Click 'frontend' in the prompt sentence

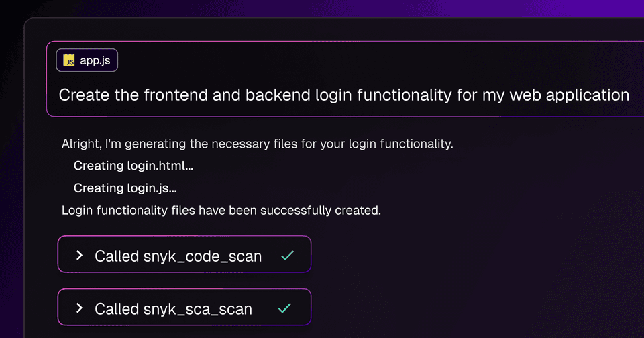[x=176, y=95]
